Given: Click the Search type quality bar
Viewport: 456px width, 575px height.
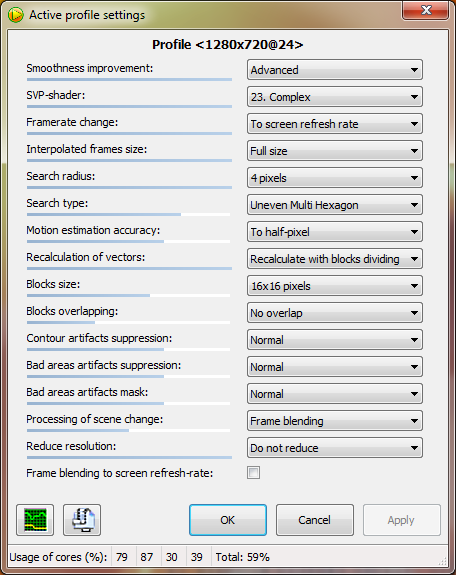Looking at the screenshot, I should (128, 215).
